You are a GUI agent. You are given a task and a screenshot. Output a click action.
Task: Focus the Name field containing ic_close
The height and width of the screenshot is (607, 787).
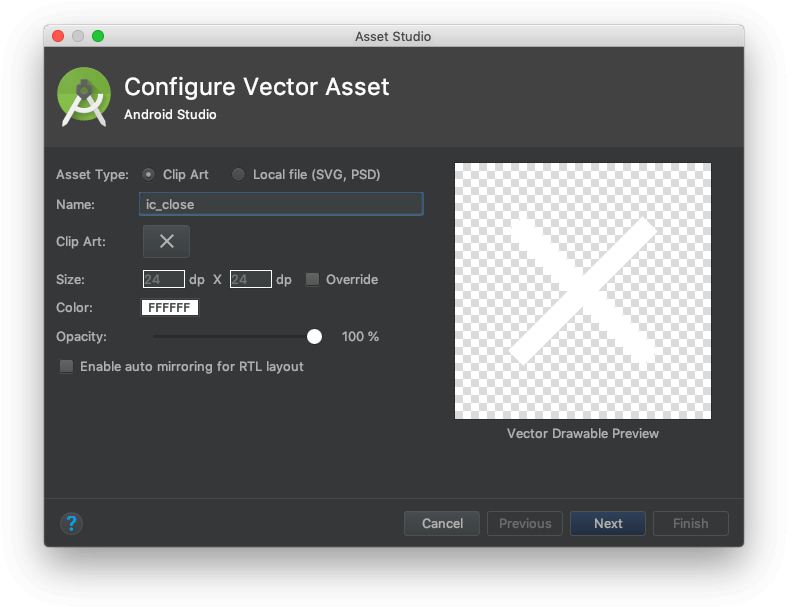click(281, 204)
